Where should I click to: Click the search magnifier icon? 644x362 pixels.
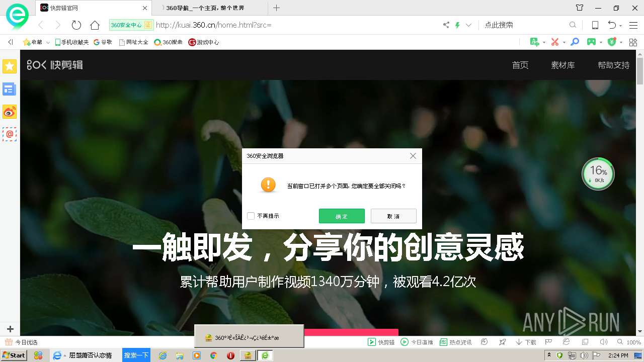(x=573, y=25)
